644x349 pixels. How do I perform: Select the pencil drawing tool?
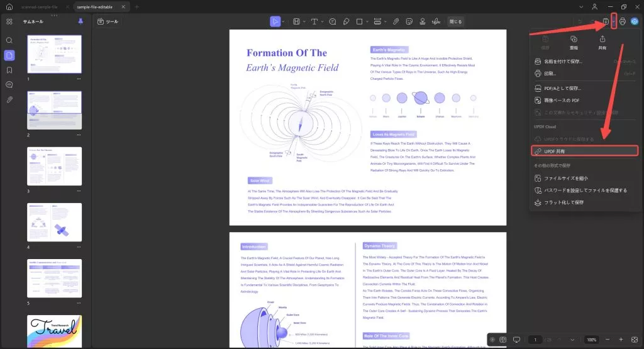[347, 21]
